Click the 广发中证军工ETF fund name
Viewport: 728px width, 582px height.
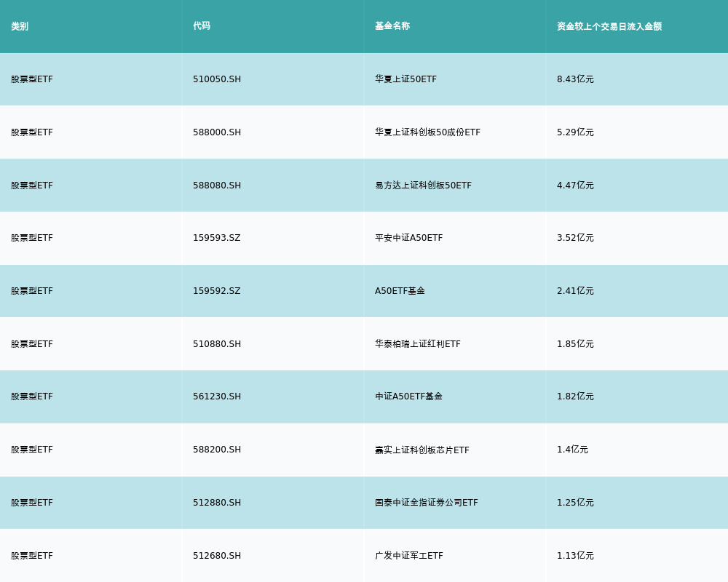(x=408, y=556)
